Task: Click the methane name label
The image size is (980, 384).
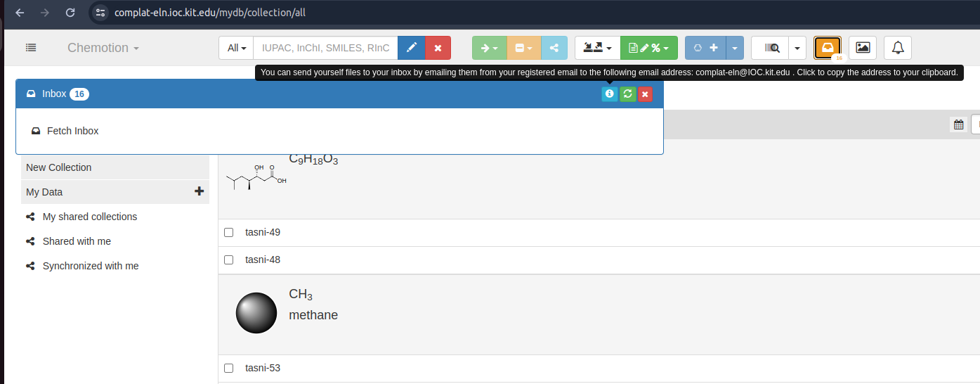Action: click(313, 315)
